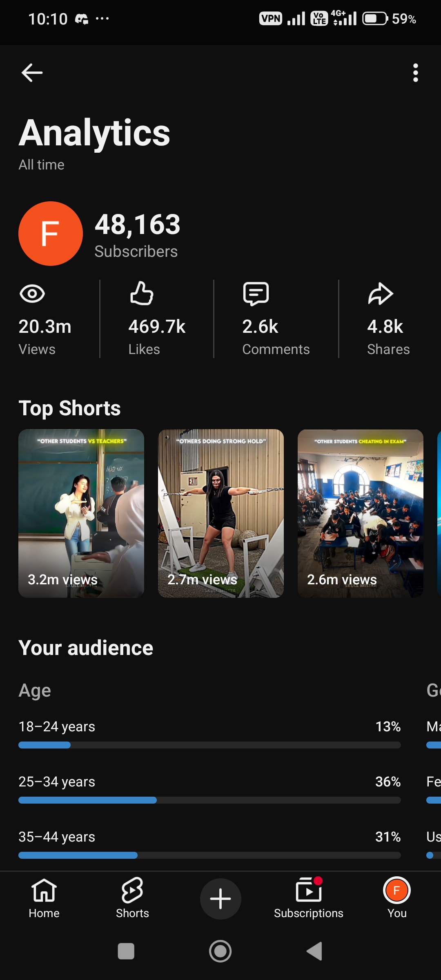Open Others Doing Strong Hold short
Viewport: 441px width, 980px height.
[x=221, y=513]
